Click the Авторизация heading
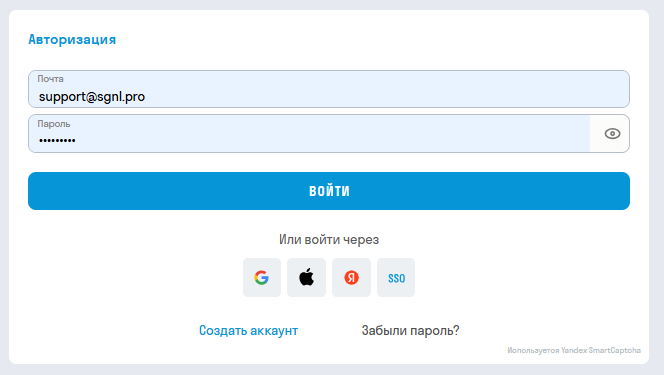Image resolution: width=664 pixels, height=375 pixels. click(x=72, y=39)
